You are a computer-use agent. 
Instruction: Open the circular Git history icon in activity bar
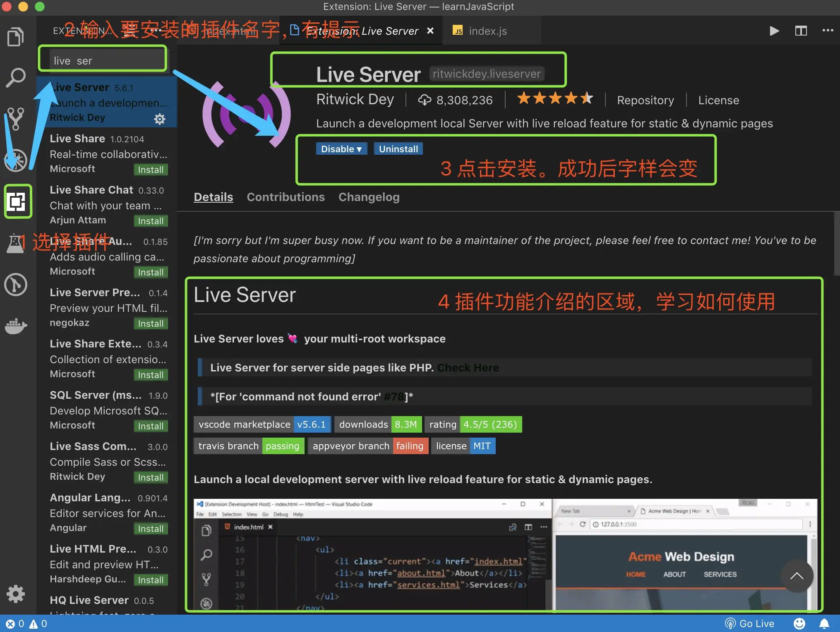tap(16, 285)
